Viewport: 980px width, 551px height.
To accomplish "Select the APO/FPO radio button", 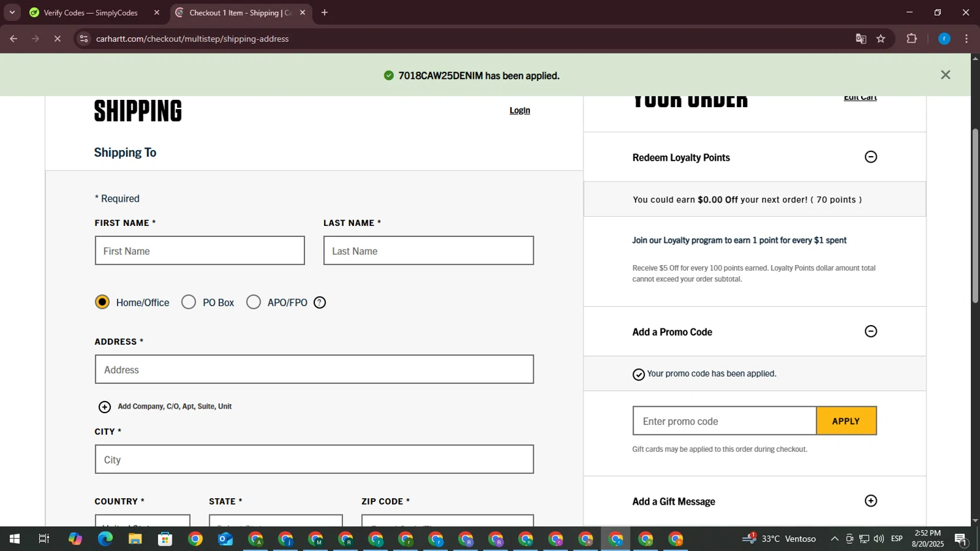I will pos(253,302).
